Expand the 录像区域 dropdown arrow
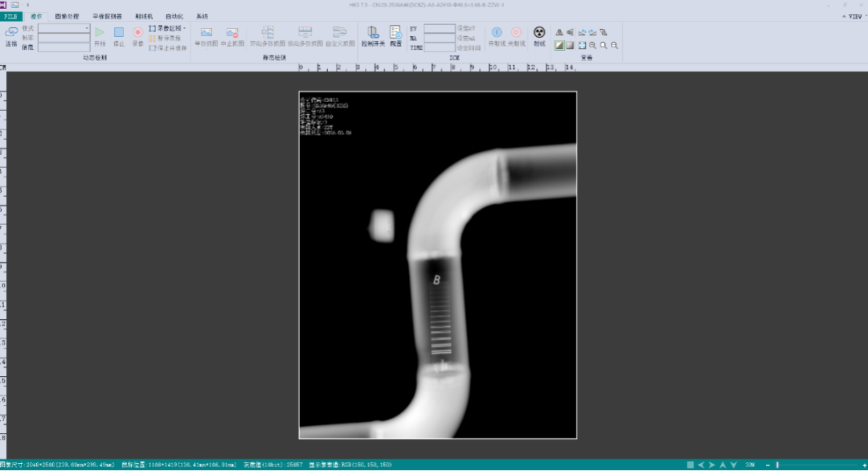 pos(184,28)
